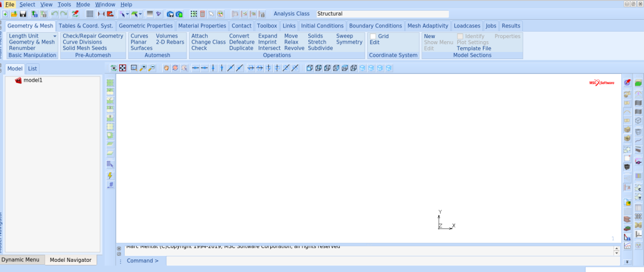Open the Window menu

105,5
